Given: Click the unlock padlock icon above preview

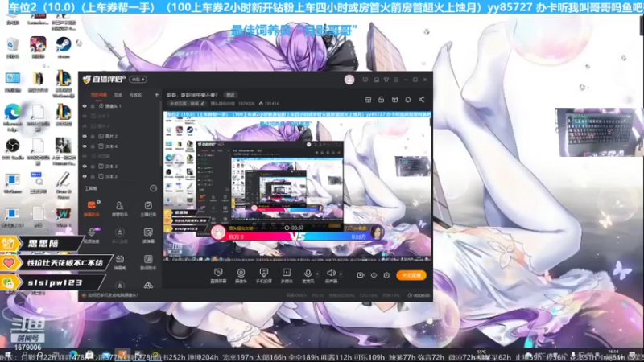Looking at the screenshot, I should tap(381, 99).
